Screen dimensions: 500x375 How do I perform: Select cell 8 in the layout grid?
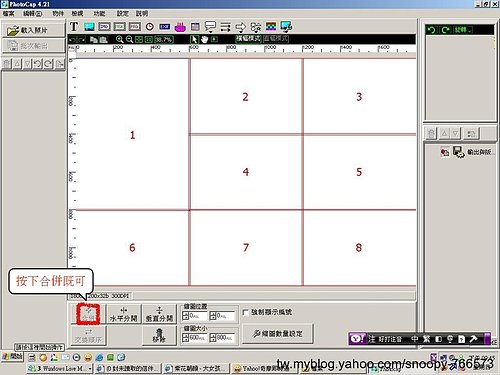(x=359, y=248)
